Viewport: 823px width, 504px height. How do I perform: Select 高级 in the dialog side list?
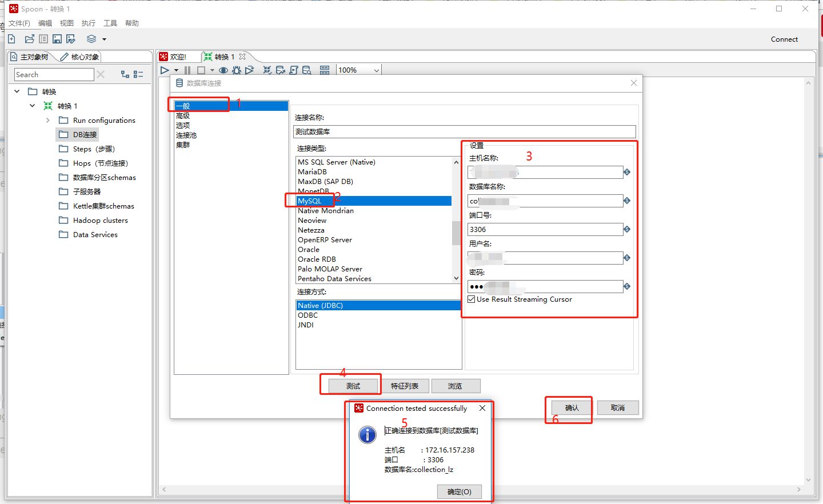tap(183, 115)
